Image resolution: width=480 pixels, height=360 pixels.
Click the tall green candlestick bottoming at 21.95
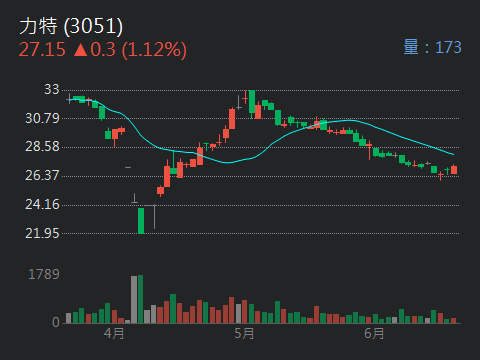point(141,221)
